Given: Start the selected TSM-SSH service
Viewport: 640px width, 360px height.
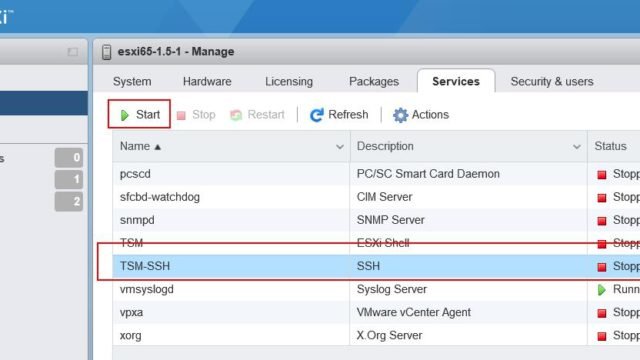Looking at the screenshot, I should [x=140, y=115].
